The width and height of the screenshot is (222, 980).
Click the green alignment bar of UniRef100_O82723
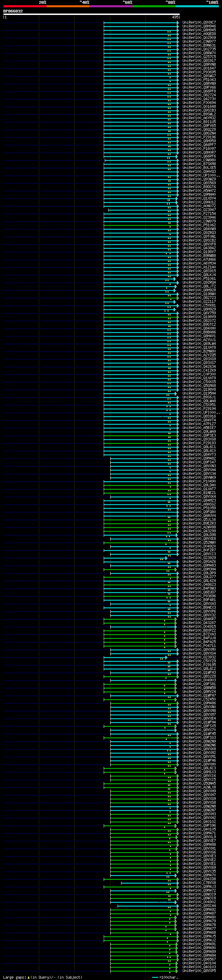pyautogui.click(x=141, y=298)
